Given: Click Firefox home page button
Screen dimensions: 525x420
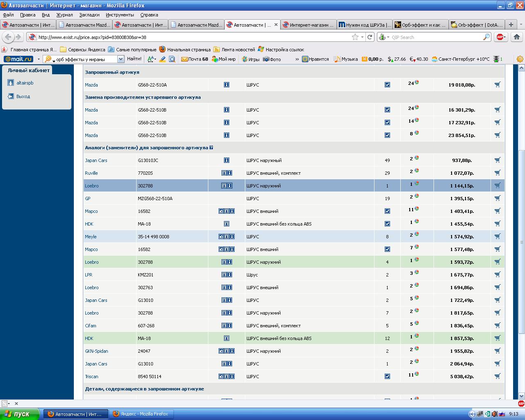Looking at the screenshot, I should [516, 37].
